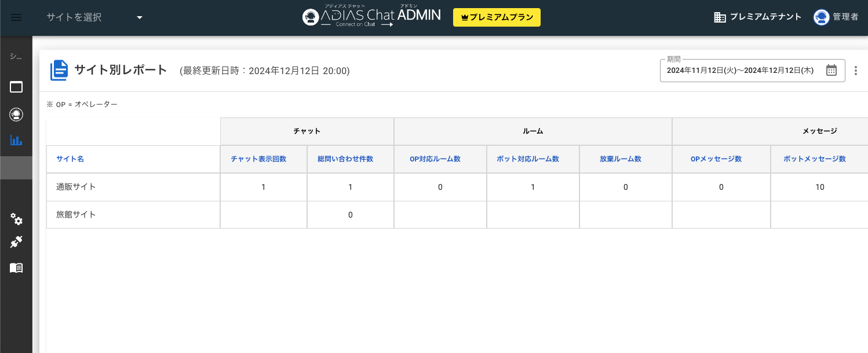868x353 pixels.
Task: Open the hamburger navigation menu
Action: point(16,17)
